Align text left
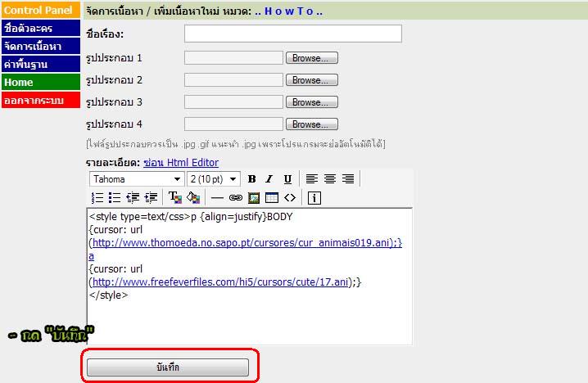 click(312, 179)
